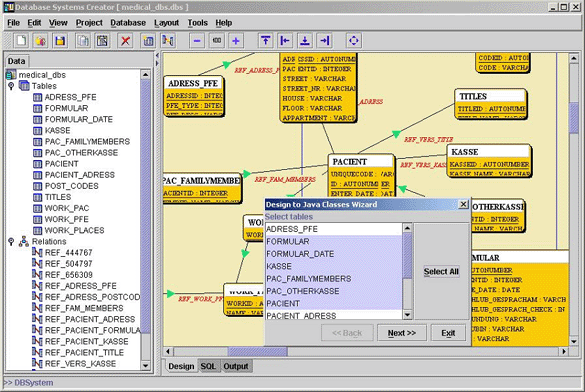Select REF_PACIENT_KASSE relation in tree
The width and height of the screenshot is (585, 392).
coord(87,341)
